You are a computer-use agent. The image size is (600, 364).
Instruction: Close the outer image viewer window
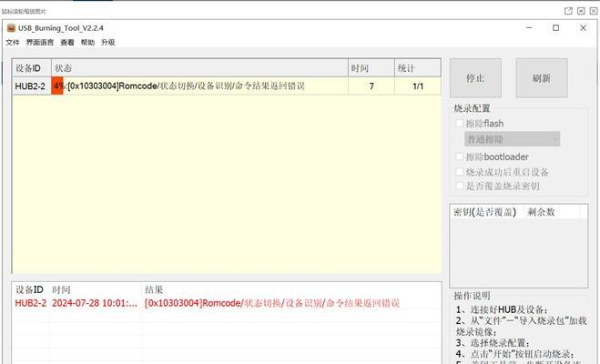click(594, 11)
